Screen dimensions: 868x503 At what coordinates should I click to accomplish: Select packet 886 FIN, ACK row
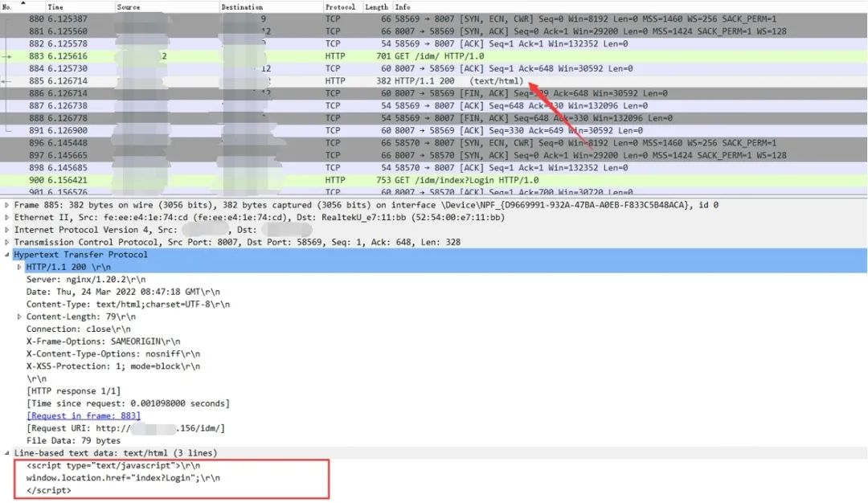pos(434,93)
